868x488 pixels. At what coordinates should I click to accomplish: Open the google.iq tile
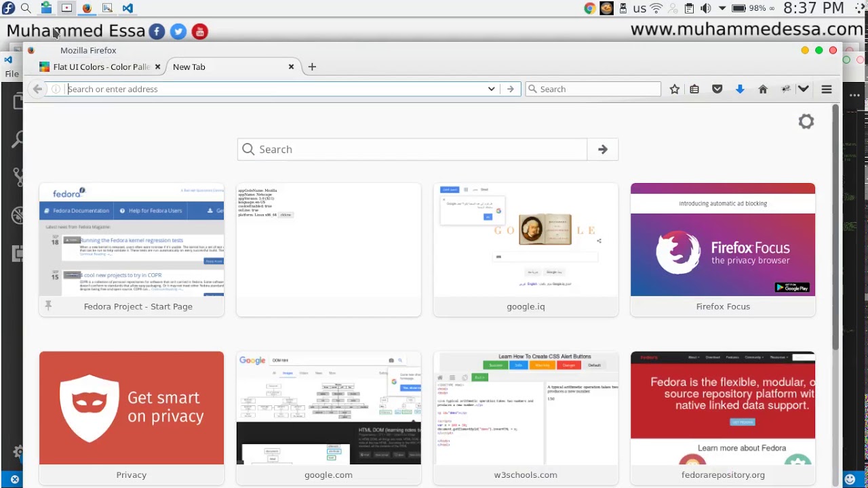(x=526, y=249)
